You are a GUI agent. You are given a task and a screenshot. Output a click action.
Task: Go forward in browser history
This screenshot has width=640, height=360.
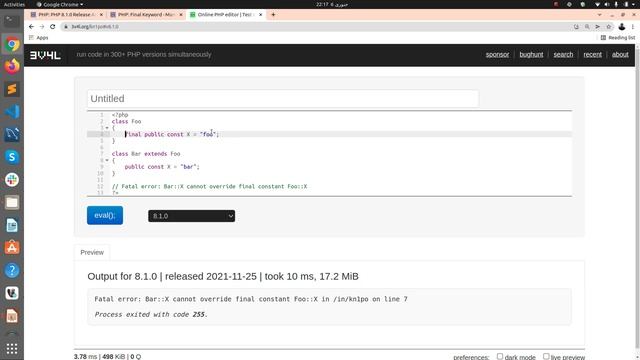[42, 27]
